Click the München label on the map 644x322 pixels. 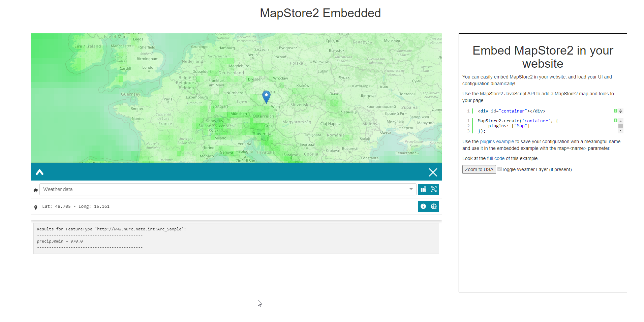[x=239, y=114]
